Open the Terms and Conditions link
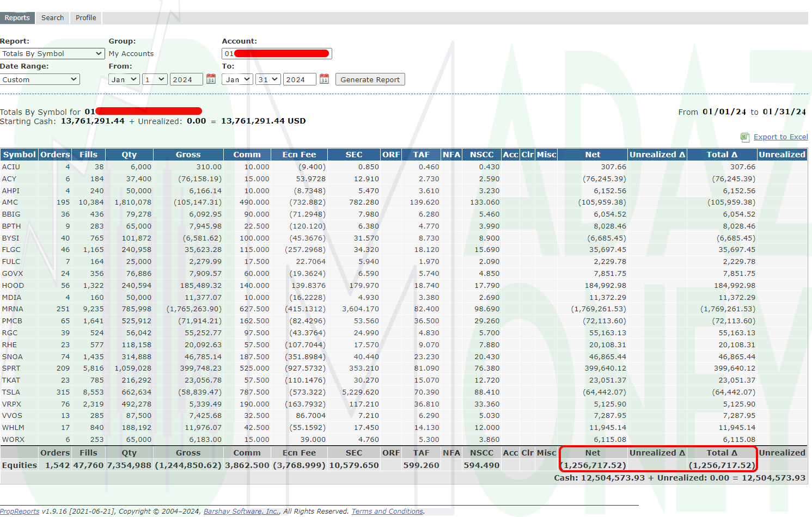Viewport: 812px width, 517px height. pos(387,512)
